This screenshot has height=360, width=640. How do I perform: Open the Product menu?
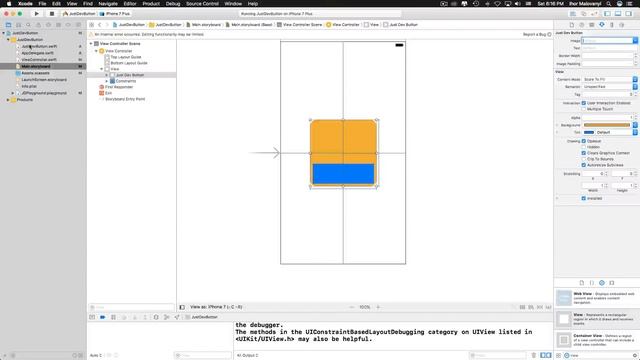(x=151, y=4)
